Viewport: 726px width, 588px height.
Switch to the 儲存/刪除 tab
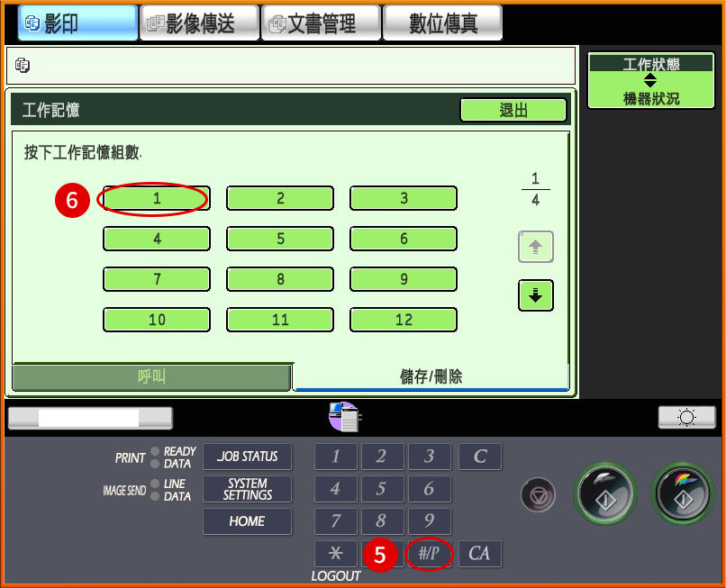pyautogui.click(x=434, y=378)
